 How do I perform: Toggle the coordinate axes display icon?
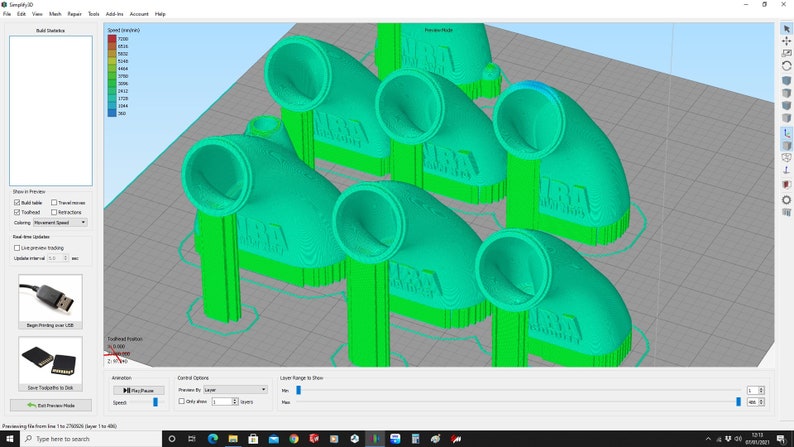point(786,133)
